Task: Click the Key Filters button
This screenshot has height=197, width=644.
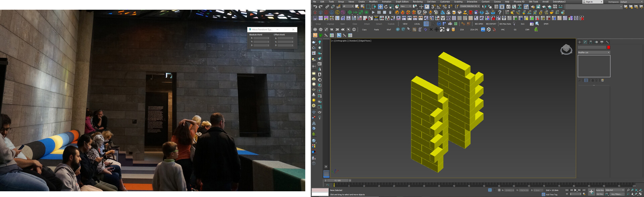Action: click(x=616, y=194)
